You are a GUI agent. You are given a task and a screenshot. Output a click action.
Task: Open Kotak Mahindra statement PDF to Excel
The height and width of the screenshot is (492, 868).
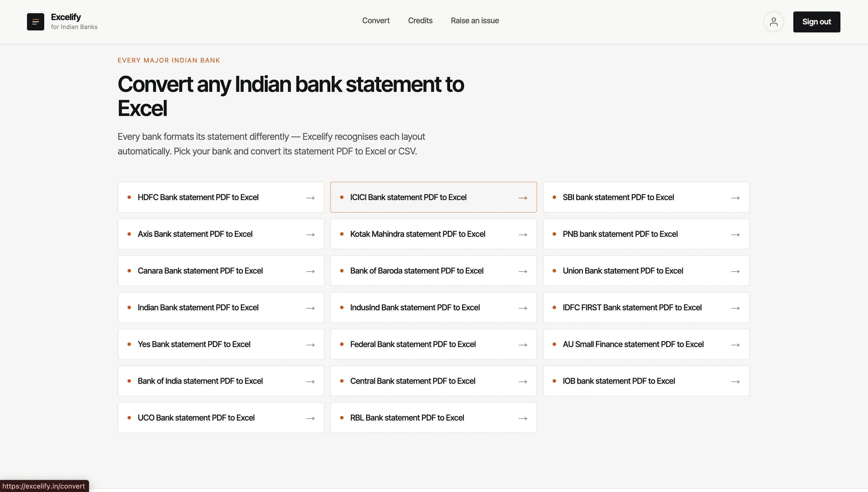pyautogui.click(x=433, y=234)
